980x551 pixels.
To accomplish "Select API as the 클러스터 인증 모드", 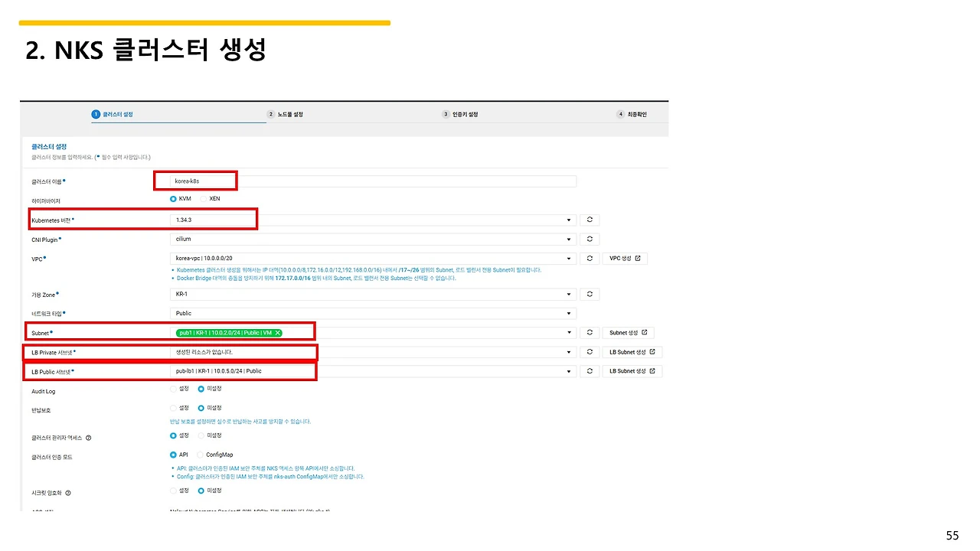I will 173,455.
